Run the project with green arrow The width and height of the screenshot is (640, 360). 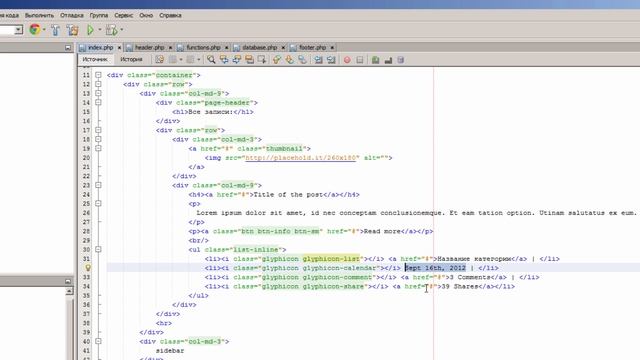point(90,30)
